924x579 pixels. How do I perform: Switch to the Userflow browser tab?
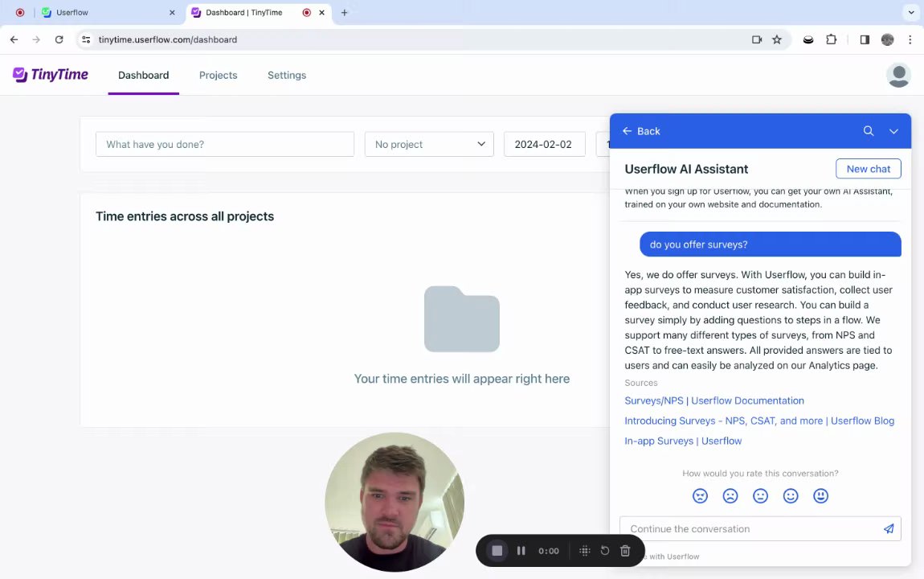point(109,12)
